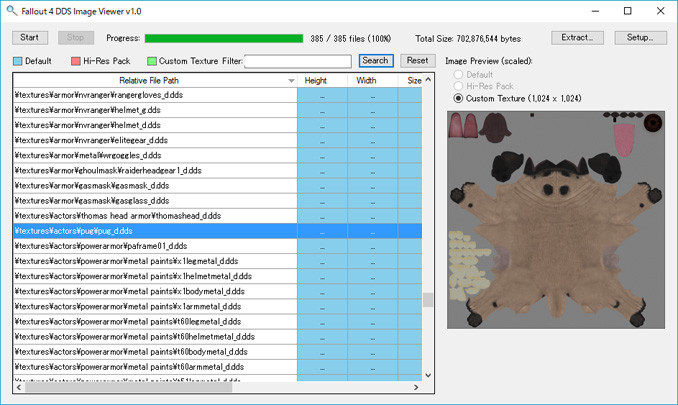Select the wrgoggles_d.dds row
This screenshot has height=405, width=678.
pyautogui.click(x=217, y=156)
